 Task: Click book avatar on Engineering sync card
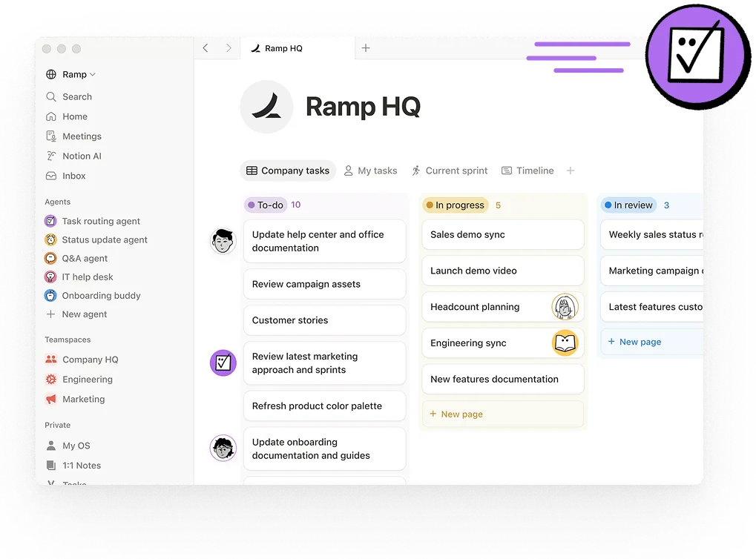pyautogui.click(x=565, y=343)
